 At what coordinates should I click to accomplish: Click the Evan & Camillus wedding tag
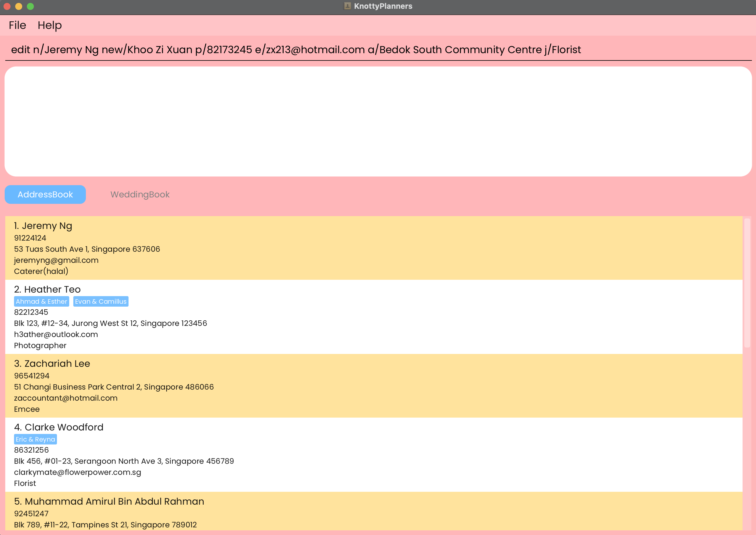(100, 301)
